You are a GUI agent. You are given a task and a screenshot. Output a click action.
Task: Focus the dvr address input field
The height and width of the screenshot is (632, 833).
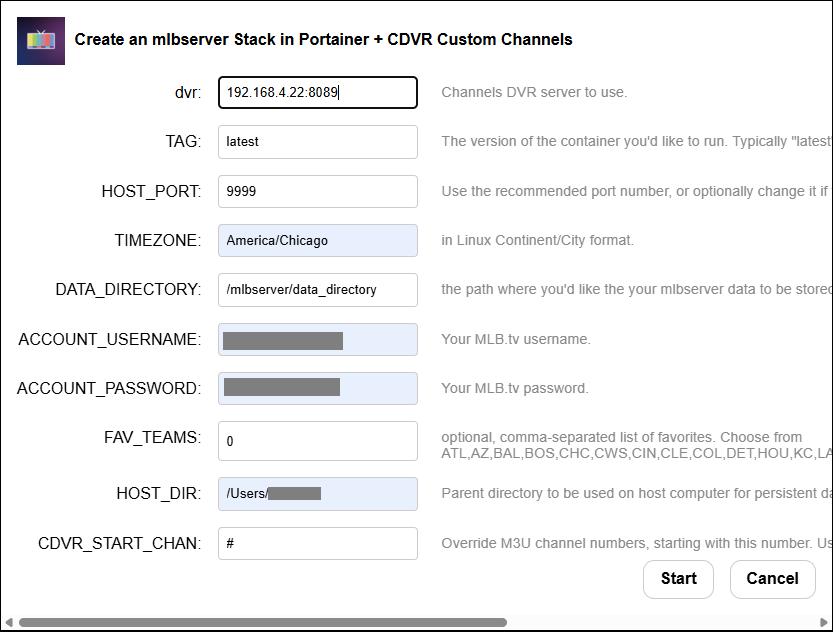coord(317,92)
